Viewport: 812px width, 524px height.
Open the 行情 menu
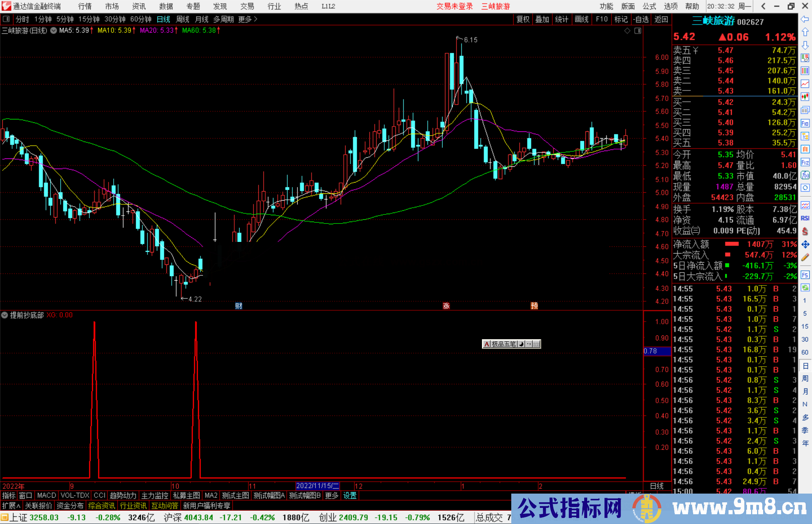pyautogui.click(x=85, y=6)
